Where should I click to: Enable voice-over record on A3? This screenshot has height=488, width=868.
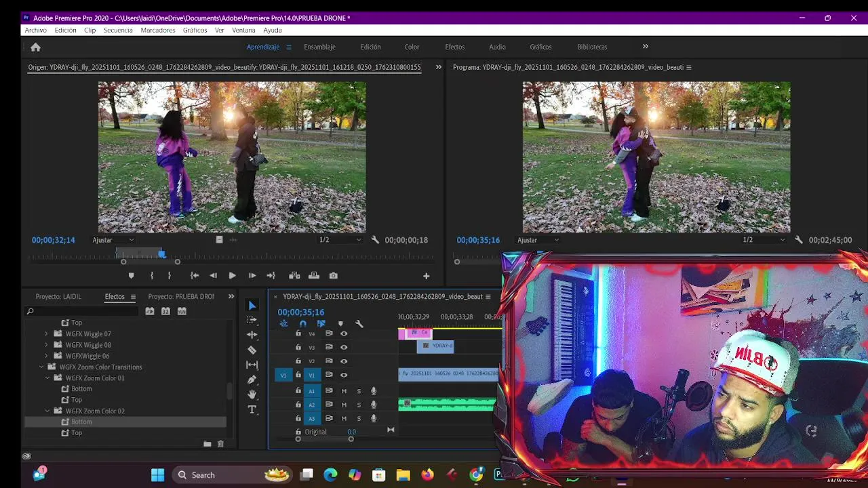pos(374,418)
